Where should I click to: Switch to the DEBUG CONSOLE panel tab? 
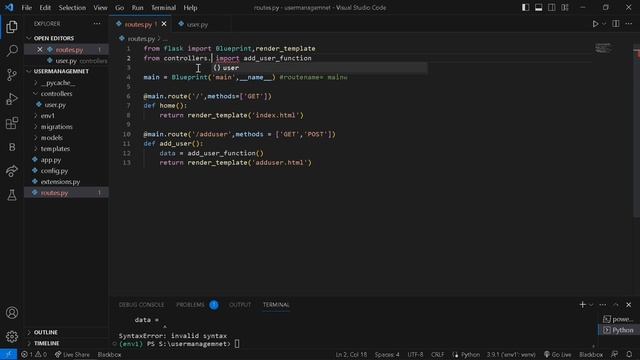click(x=141, y=305)
